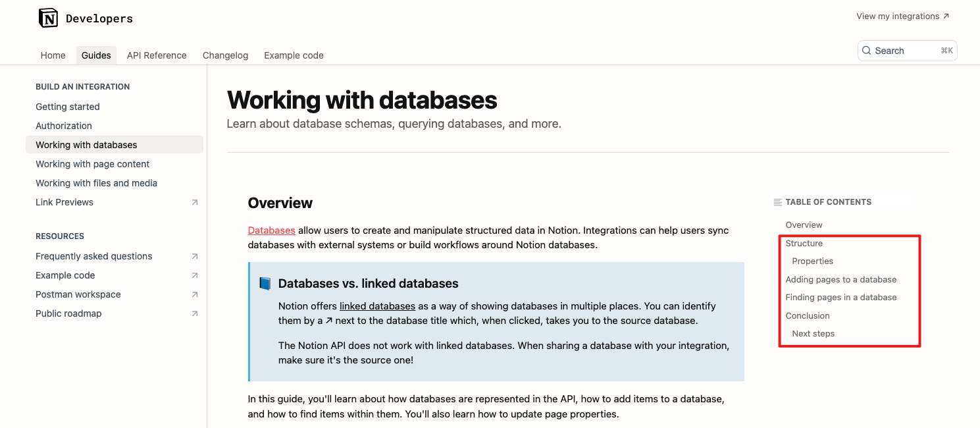Click the search magnifier icon
980x428 pixels.
(x=867, y=51)
